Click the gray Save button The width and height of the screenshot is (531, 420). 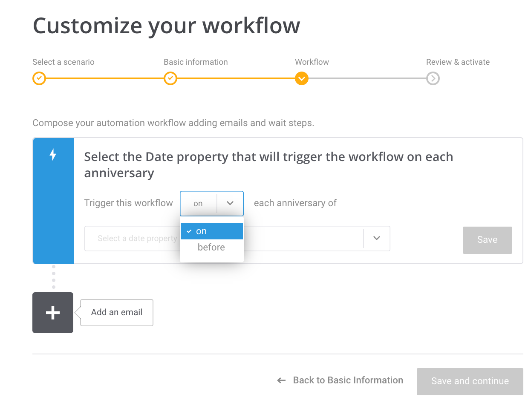click(488, 240)
